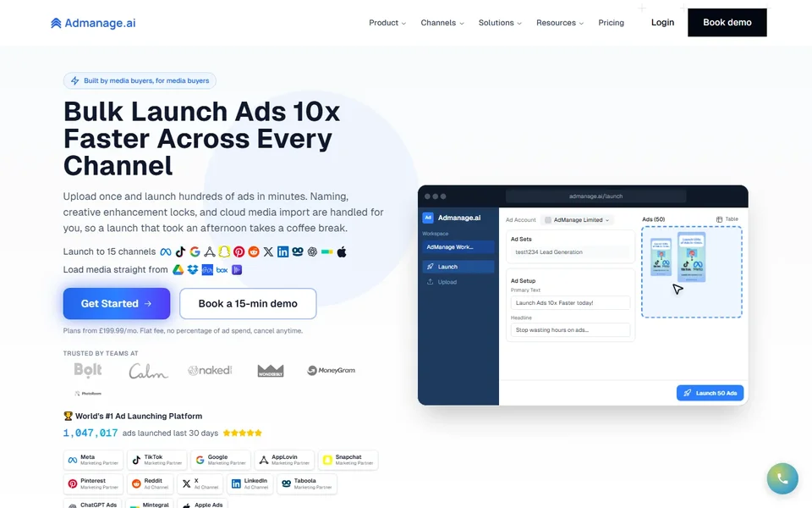Click the Taboola icon in the channels row
Viewport: 812px width, 508px height.
point(297,252)
